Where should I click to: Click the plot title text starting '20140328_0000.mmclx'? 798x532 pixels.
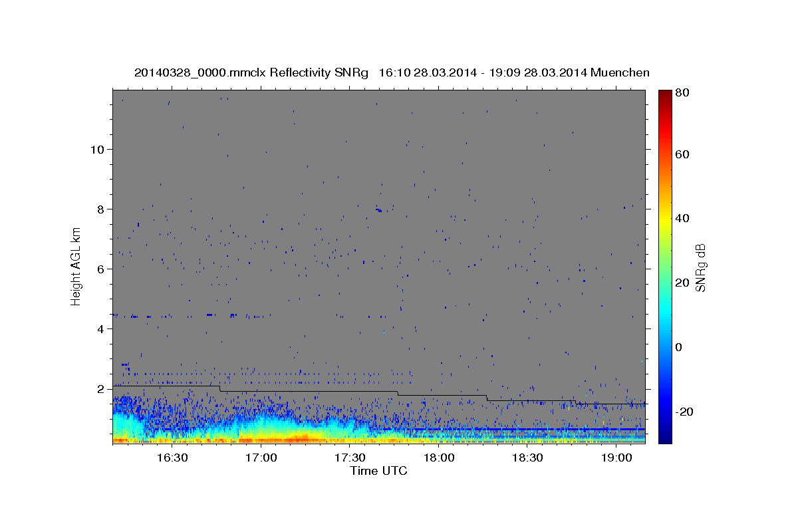click(392, 72)
